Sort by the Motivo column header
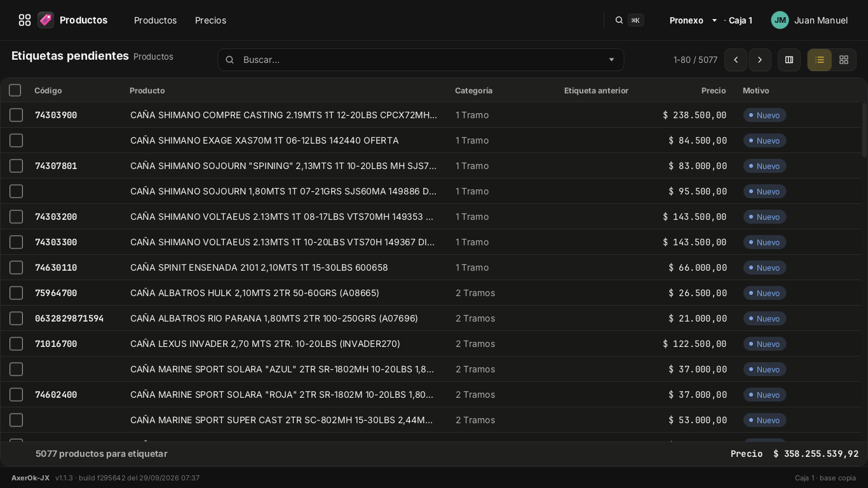The image size is (868, 488). coord(756,91)
